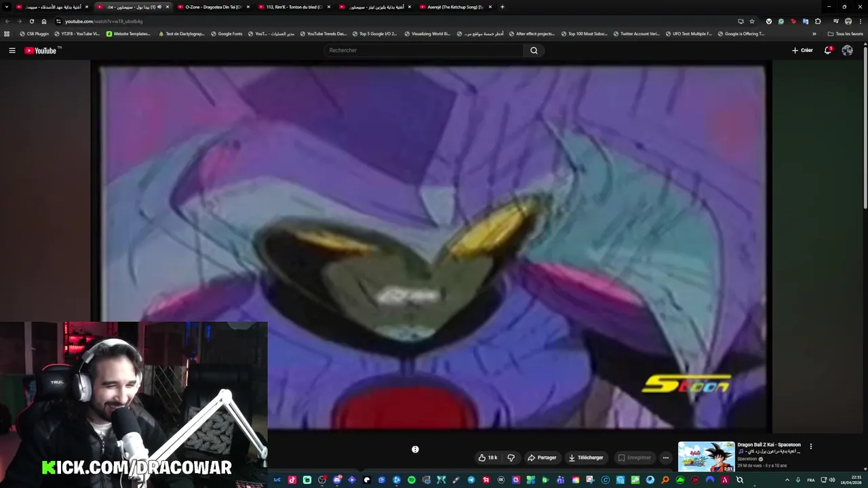
Task: Dislike the video
Action: tap(511, 457)
